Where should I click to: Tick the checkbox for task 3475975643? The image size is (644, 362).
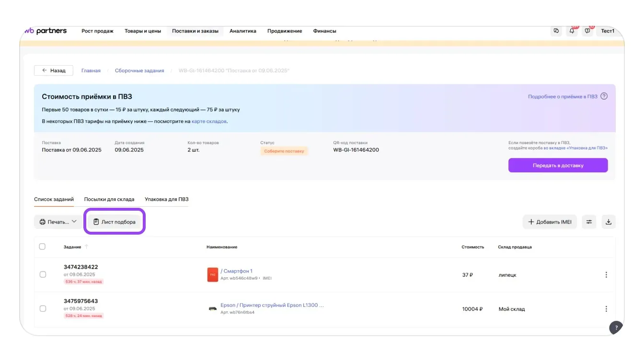(43, 309)
